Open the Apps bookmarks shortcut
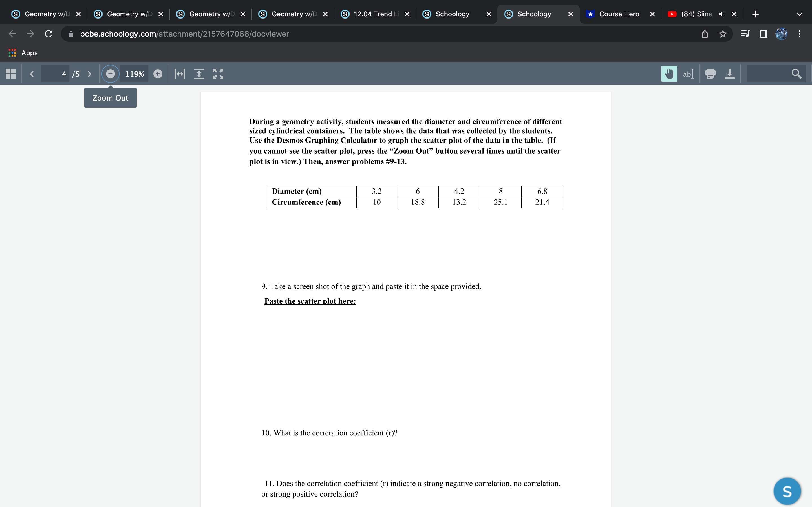 pos(23,53)
